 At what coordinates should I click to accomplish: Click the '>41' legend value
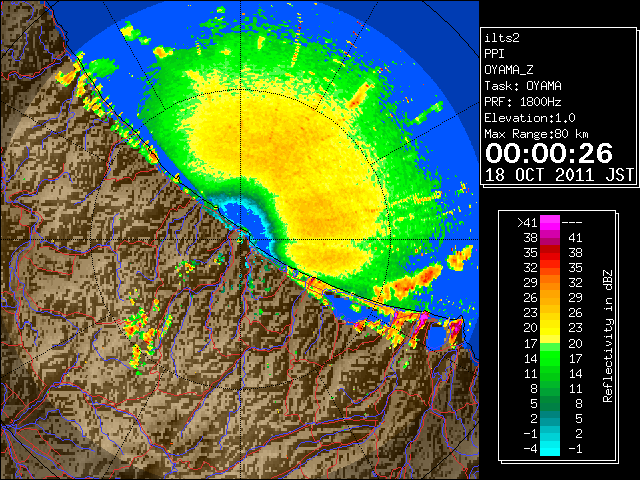[x=527, y=222]
